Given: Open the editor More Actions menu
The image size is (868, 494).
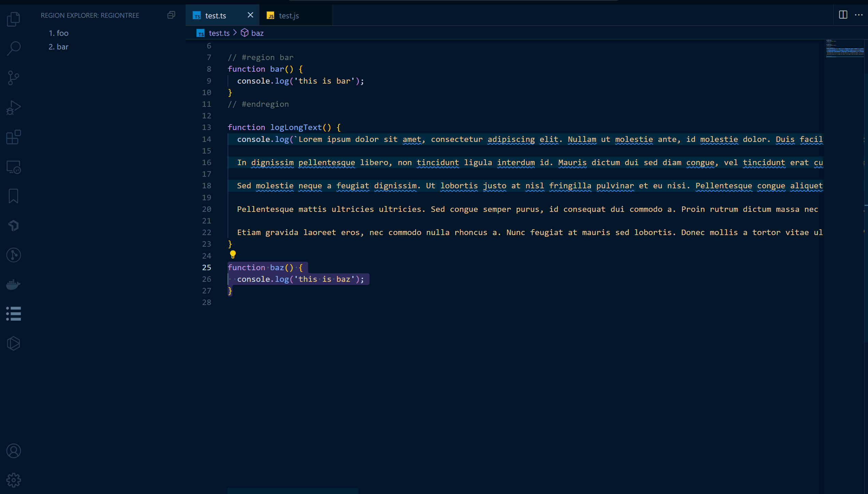Looking at the screenshot, I should [859, 15].
